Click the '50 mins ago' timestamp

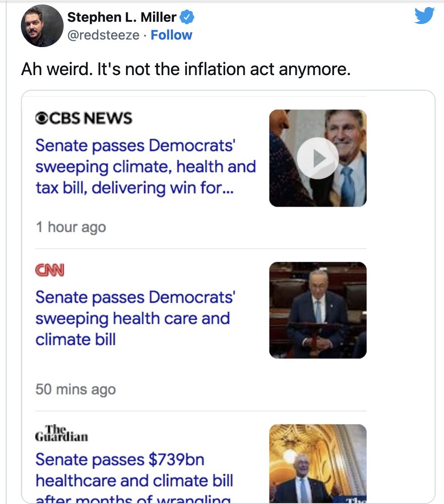pos(76,389)
